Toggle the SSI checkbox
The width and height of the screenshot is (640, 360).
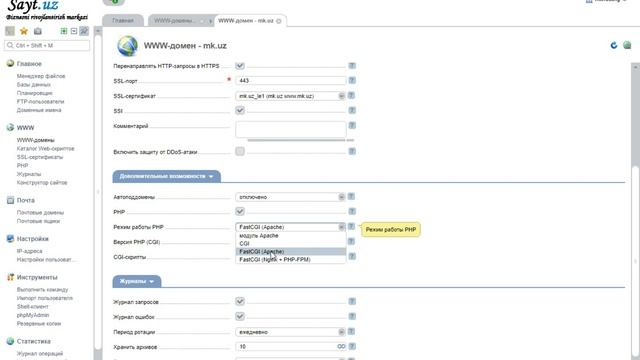(x=240, y=111)
